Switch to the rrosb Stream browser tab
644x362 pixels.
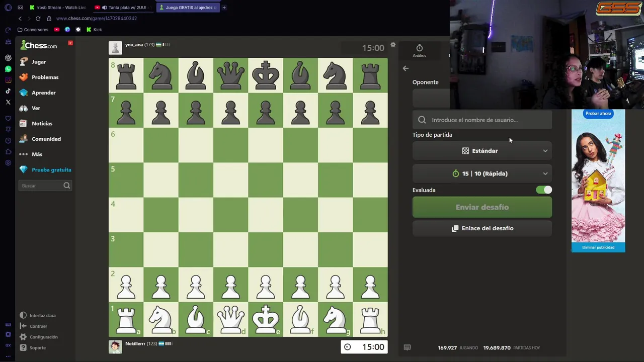pos(57,8)
